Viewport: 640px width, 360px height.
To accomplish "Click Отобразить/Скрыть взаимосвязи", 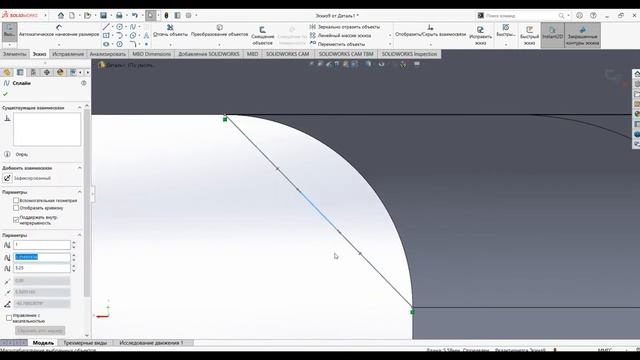I will tap(430, 31).
